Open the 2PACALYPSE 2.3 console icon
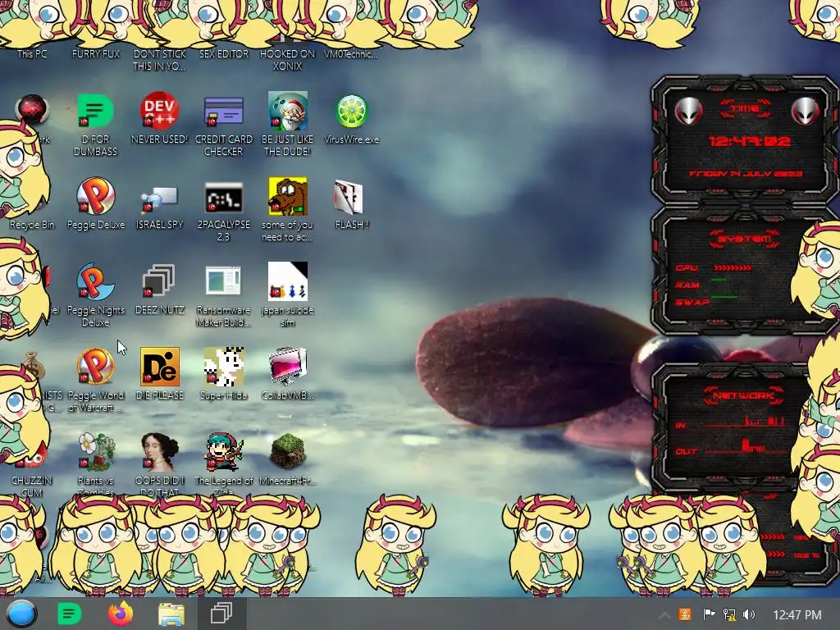The width and height of the screenshot is (840, 630). (223, 198)
